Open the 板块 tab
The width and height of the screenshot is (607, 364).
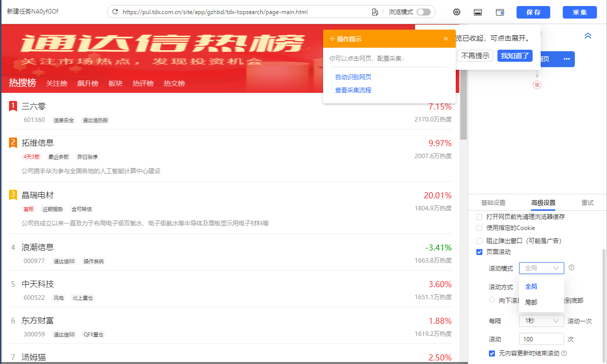pos(116,83)
